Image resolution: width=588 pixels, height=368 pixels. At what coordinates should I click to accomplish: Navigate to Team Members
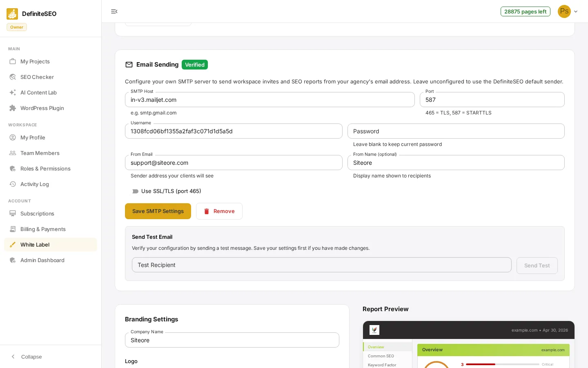(x=51, y=153)
